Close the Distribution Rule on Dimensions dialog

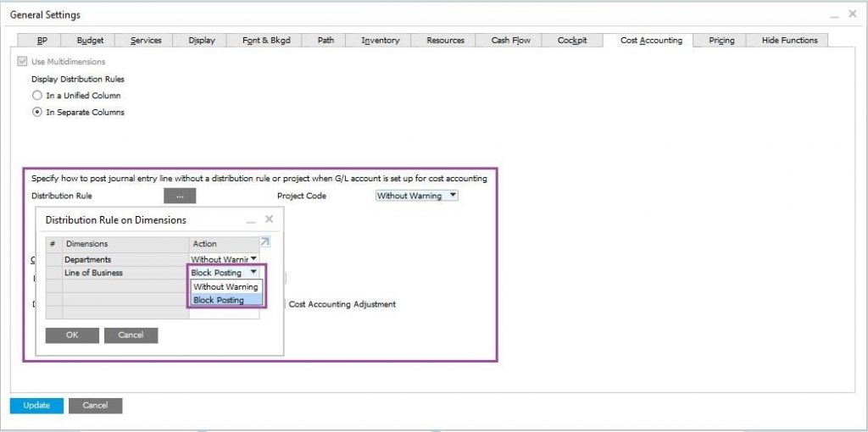pyautogui.click(x=269, y=219)
